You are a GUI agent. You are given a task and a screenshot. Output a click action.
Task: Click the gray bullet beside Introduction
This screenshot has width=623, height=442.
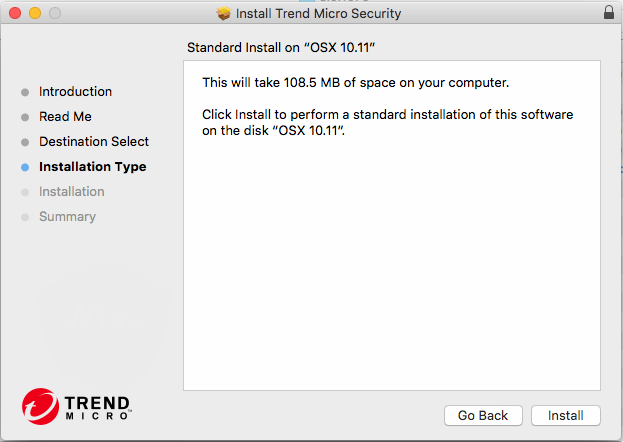pyautogui.click(x=25, y=92)
